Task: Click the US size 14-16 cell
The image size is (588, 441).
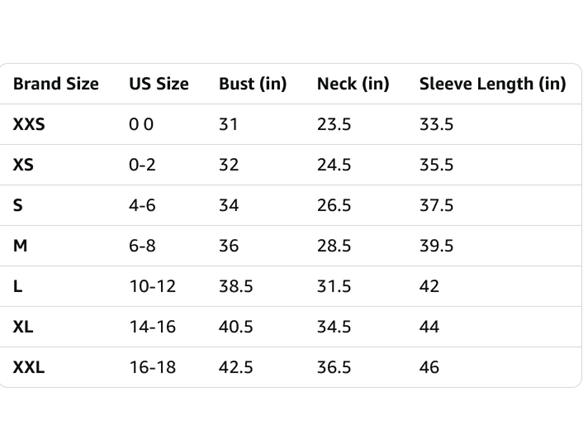Action: [152, 327]
